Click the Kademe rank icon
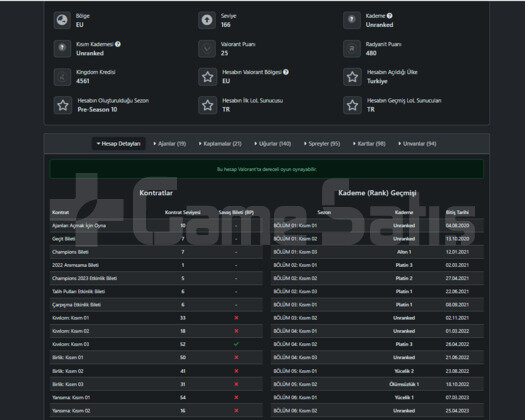Screen dimensions: 525x420 [x=352, y=20]
